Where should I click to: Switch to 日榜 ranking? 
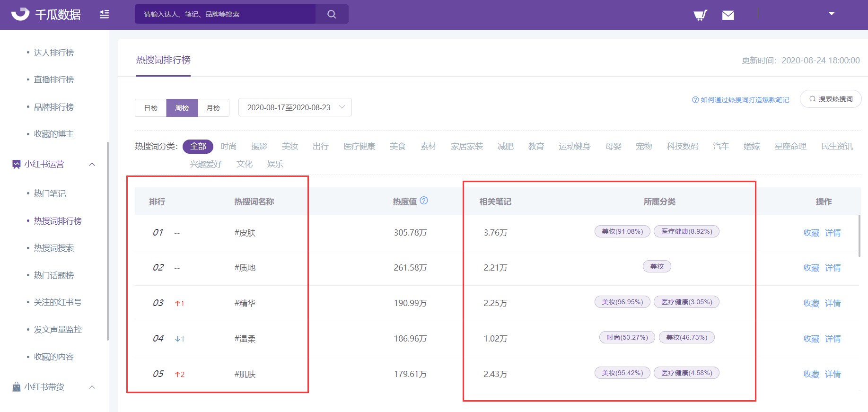click(x=151, y=108)
